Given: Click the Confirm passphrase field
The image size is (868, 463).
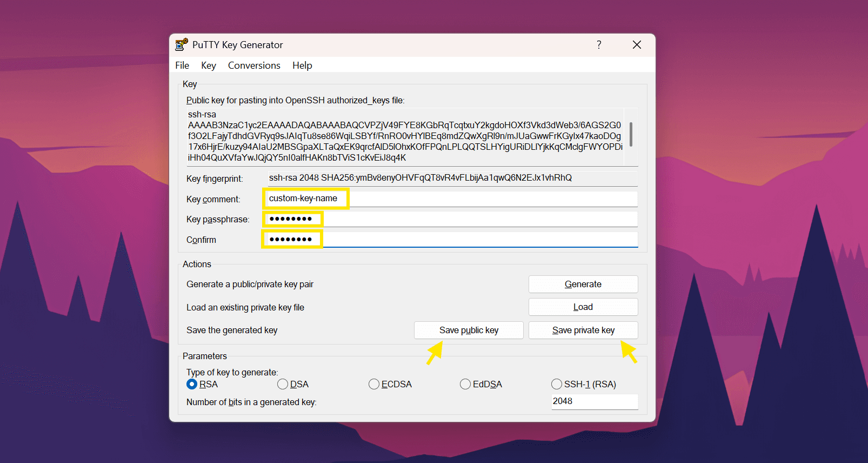Looking at the screenshot, I should 453,240.
